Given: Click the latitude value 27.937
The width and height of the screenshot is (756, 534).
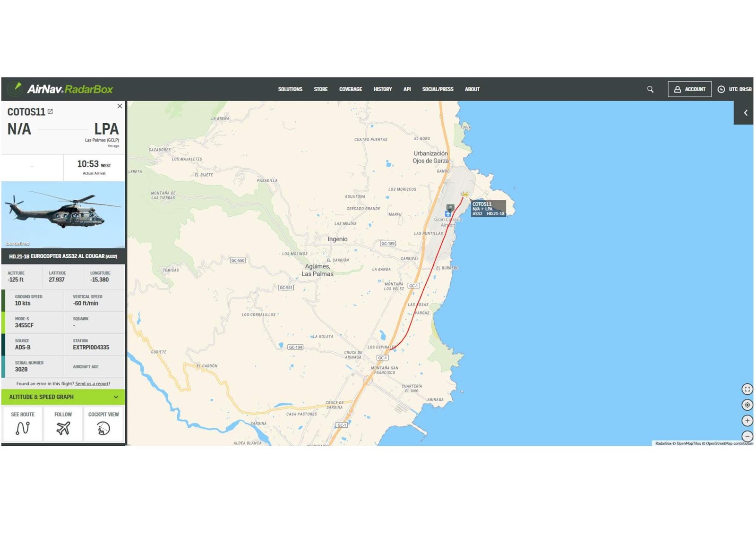Looking at the screenshot, I should point(57,280).
